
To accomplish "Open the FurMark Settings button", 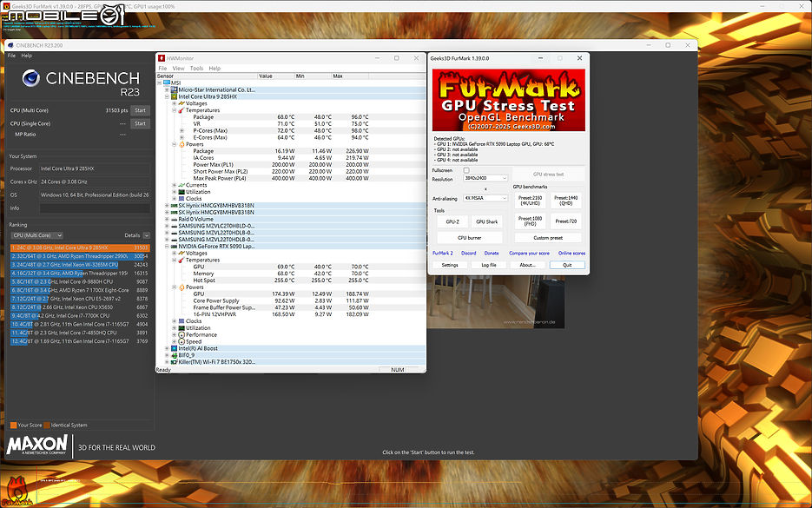I will (450, 265).
